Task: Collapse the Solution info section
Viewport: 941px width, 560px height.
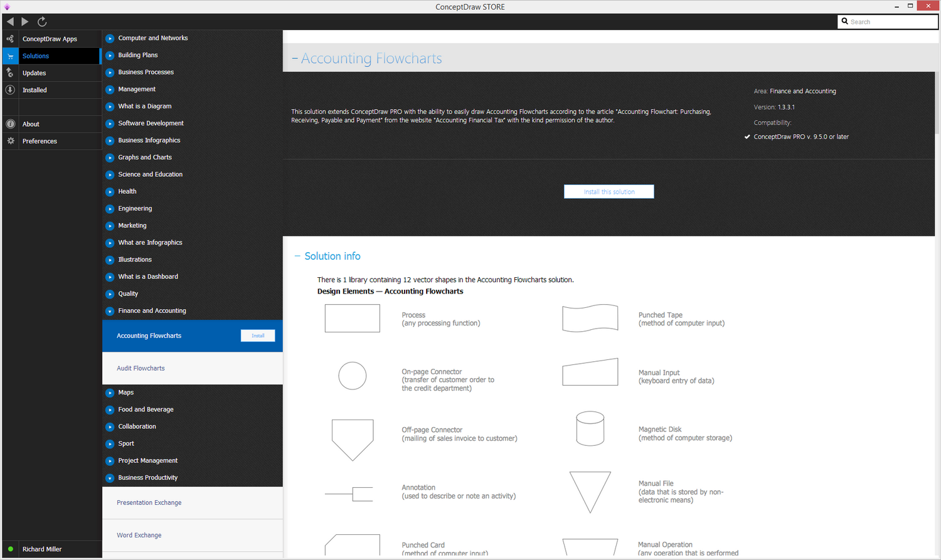Action: click(297, 256)
